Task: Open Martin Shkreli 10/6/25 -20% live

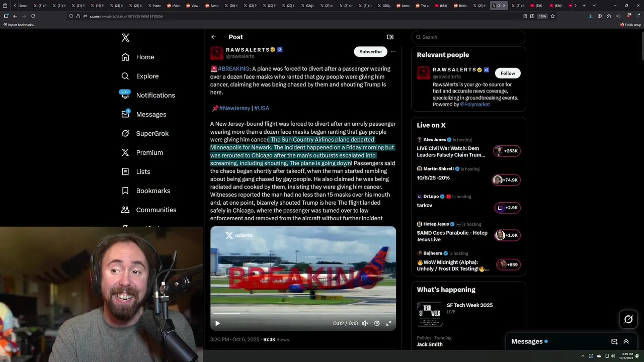Action: (x=468, y=174)
